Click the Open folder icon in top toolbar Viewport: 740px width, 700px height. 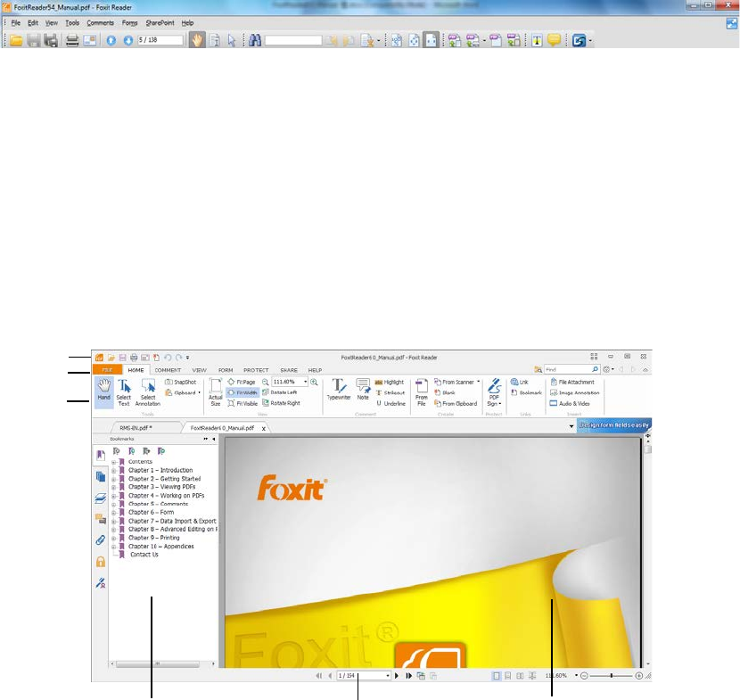pyautogui.click(x=17, y=41)
